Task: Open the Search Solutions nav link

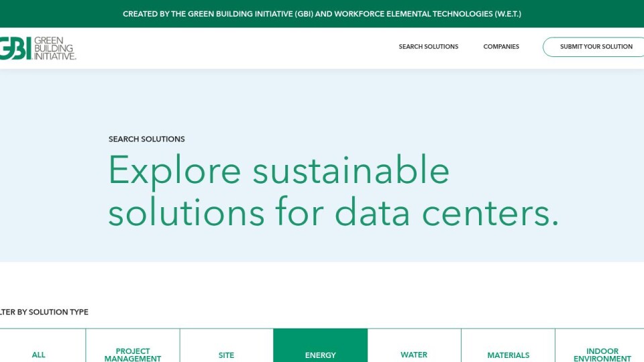Action: pos(428,47)
